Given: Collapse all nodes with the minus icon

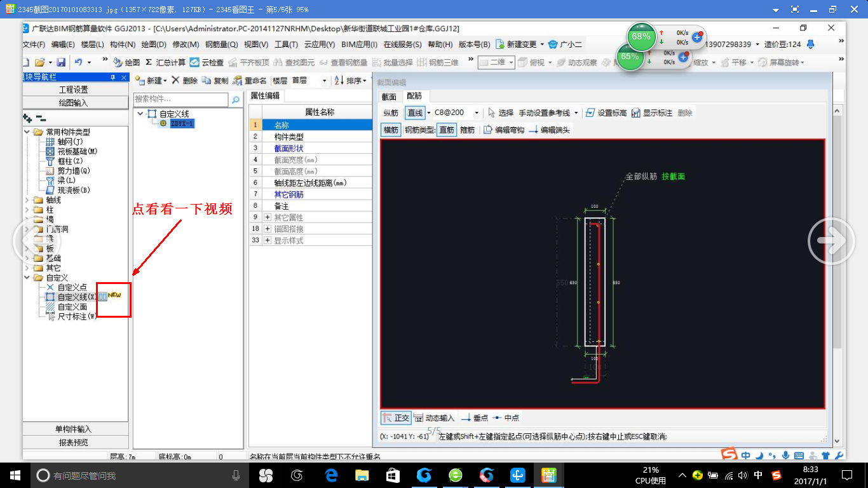Looking at the screenshot, I should [41, 118].
